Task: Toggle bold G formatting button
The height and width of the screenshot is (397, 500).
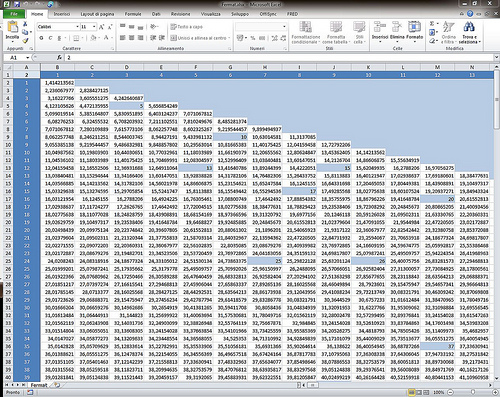Action: [41, 38]
